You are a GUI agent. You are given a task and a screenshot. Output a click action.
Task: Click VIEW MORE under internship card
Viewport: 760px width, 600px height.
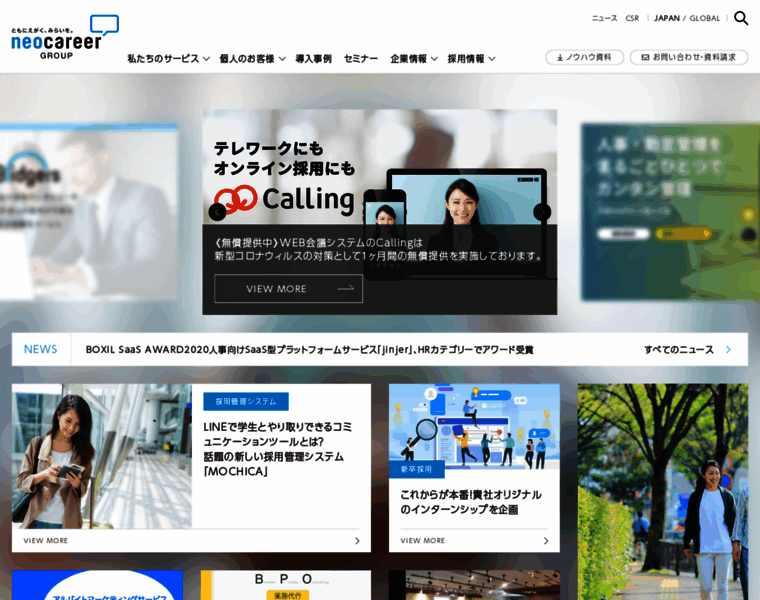coord(423,541)
